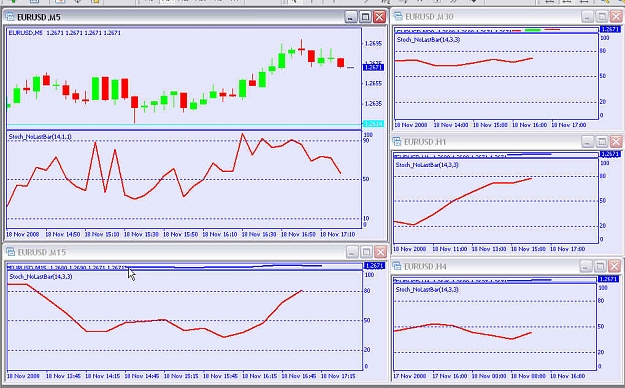Screen dimensions: 625x388
Task: Click the last red candle on M5 chart
Action: tap(340, 63)
